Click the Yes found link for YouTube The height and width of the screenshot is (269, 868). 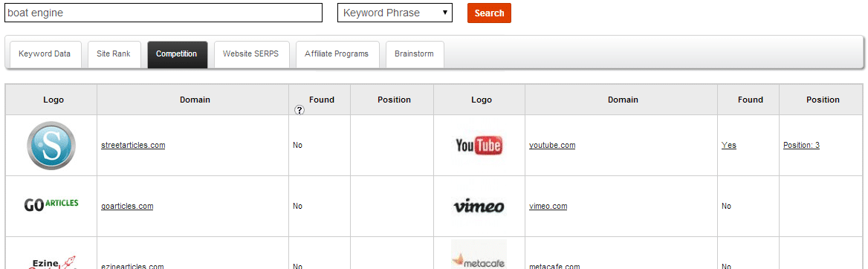click(728, 145)
